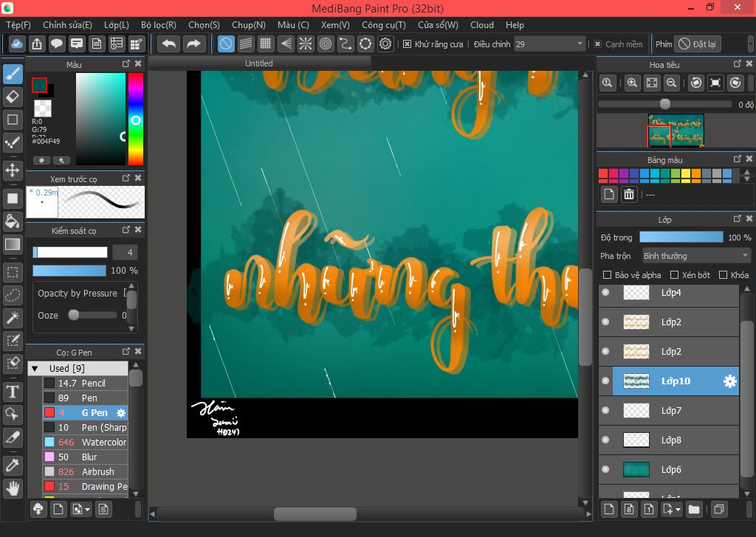Enable curve snap guide
The height and width of the screenshot is (537, 756).
click(346, 44)
